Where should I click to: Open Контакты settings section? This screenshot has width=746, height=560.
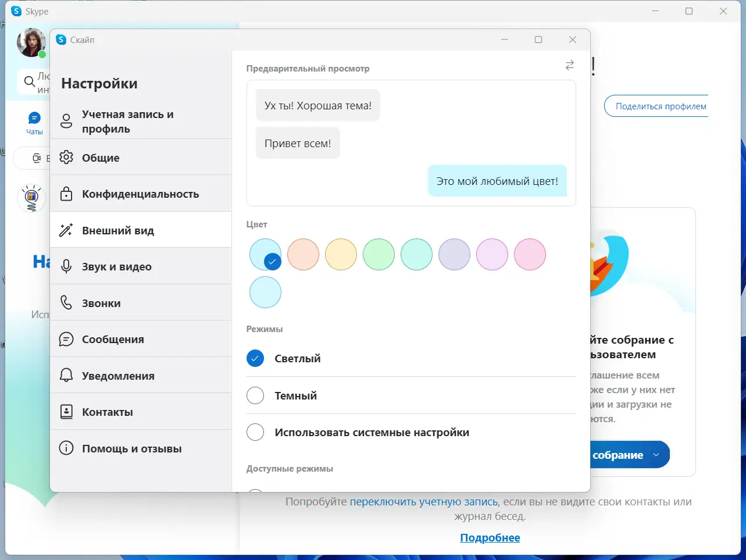pyautogui.click(x=141, y=412)
